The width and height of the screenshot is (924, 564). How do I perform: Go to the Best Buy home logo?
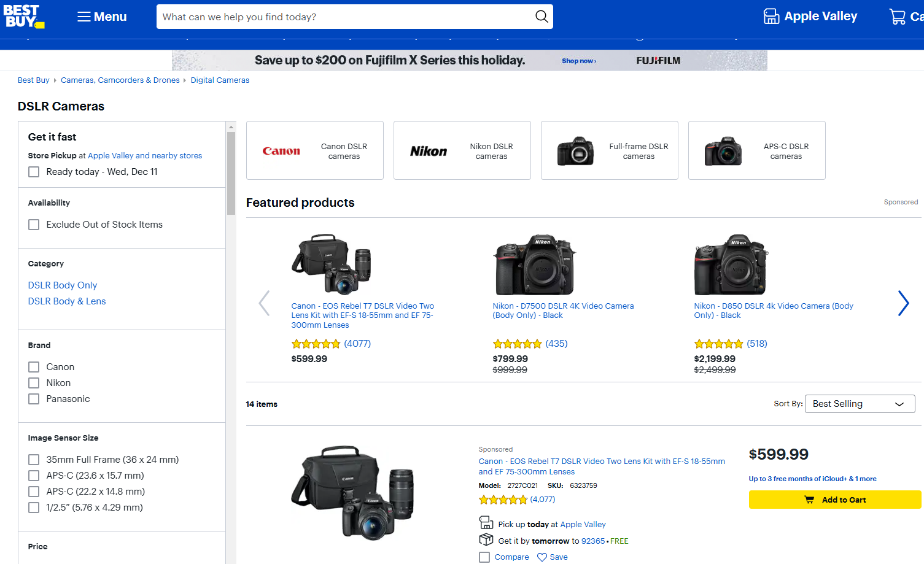point(23,17)
